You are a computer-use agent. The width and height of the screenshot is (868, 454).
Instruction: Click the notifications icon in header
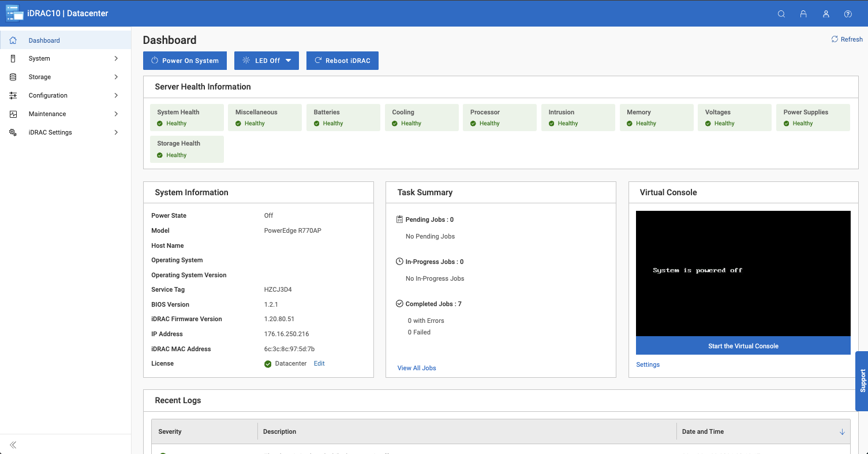[803, 14]
